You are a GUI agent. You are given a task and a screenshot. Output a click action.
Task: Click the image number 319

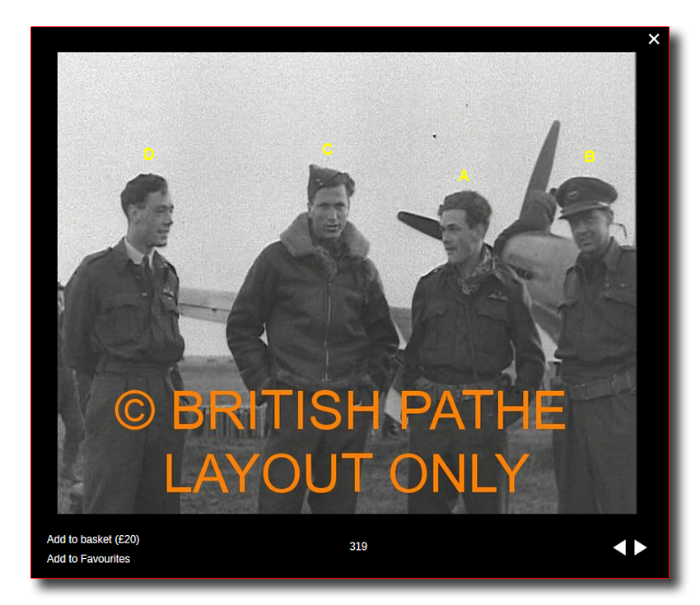[x=358, y=547]
